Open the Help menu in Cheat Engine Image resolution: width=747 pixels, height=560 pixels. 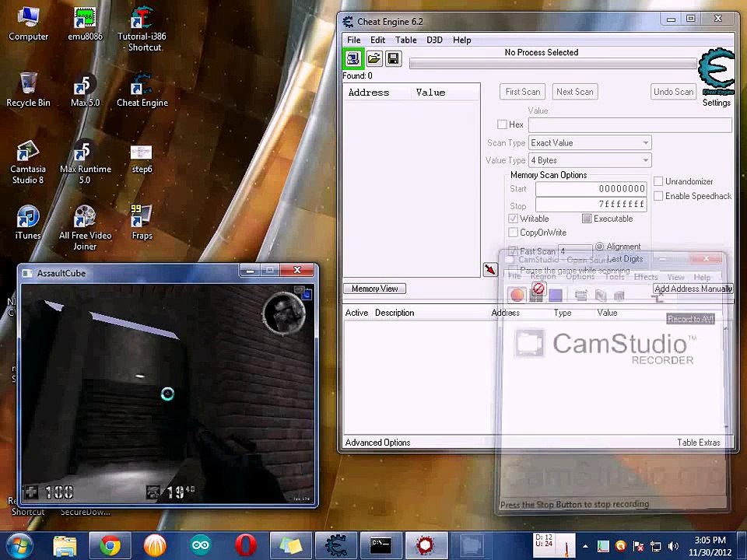point(461,40)
